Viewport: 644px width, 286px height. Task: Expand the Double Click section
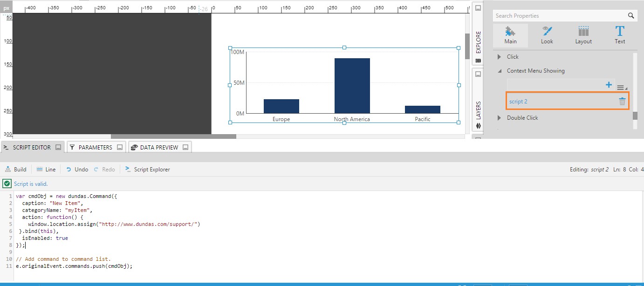500,118
